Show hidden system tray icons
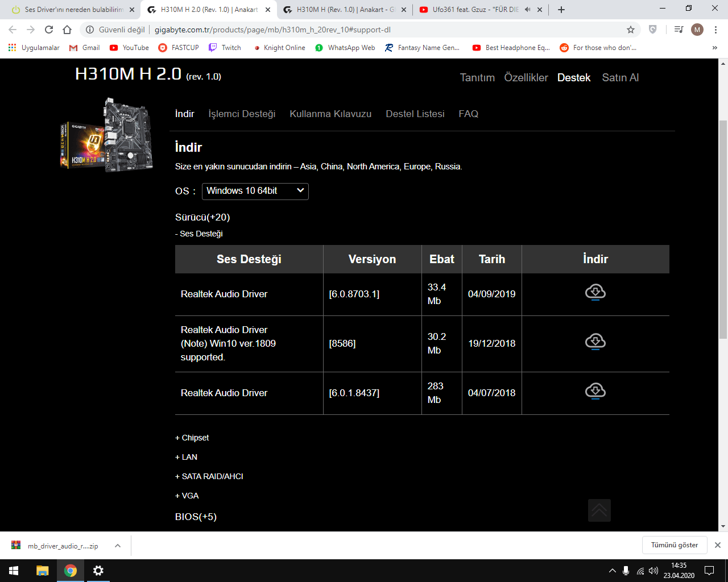 point(612,571)
